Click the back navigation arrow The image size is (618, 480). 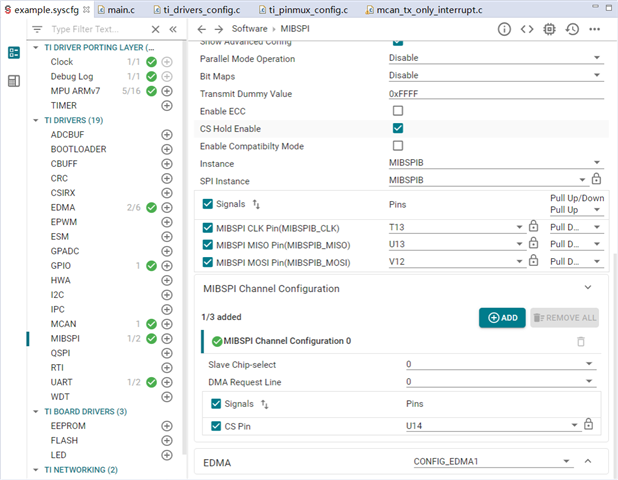point(203,29)
